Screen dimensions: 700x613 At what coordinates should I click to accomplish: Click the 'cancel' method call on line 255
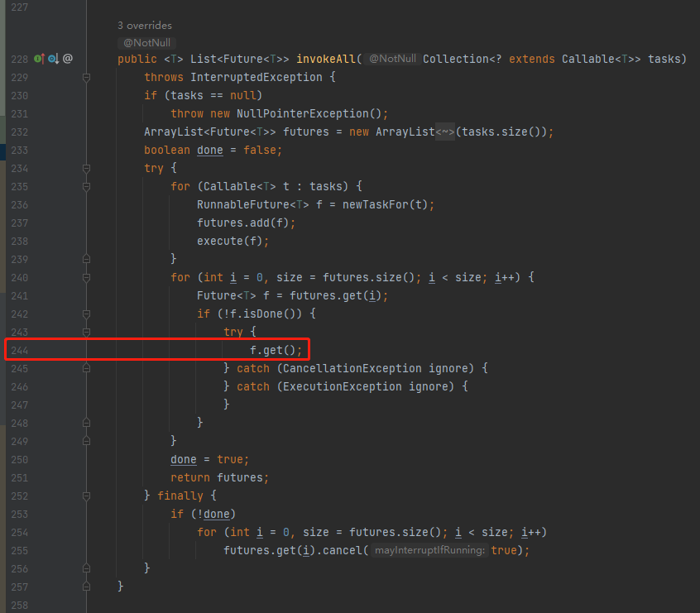pos(343,550)
